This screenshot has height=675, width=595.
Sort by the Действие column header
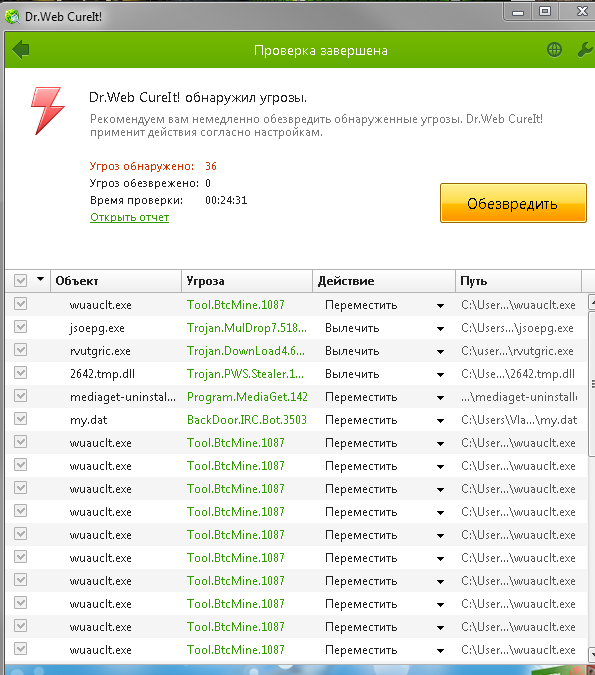(384, 281)
